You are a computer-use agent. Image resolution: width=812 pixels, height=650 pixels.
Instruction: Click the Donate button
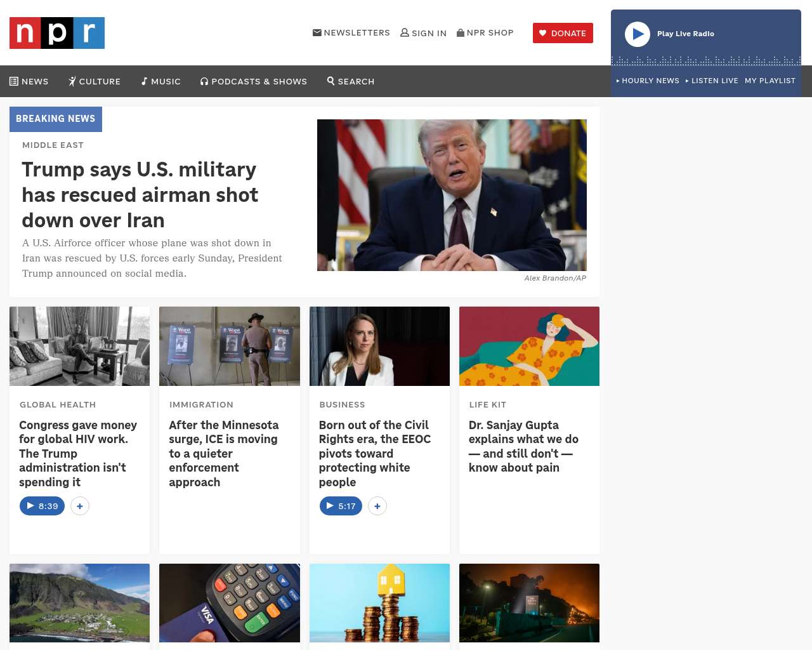click(x=563, y=33)
